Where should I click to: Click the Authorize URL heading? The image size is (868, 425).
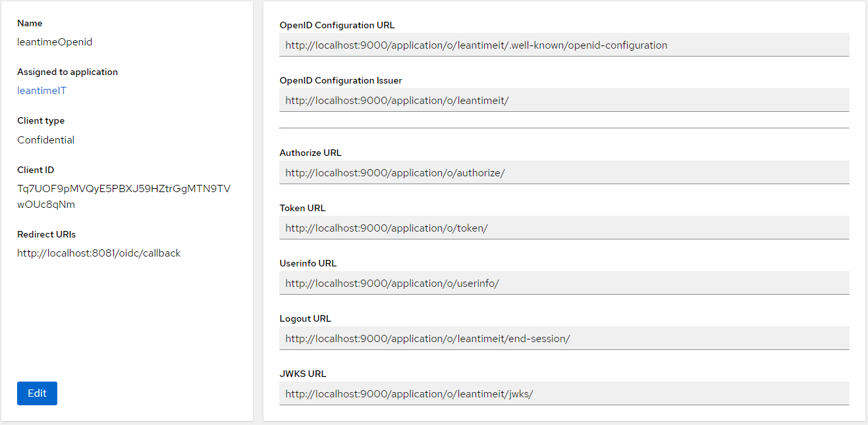point(310,153)
